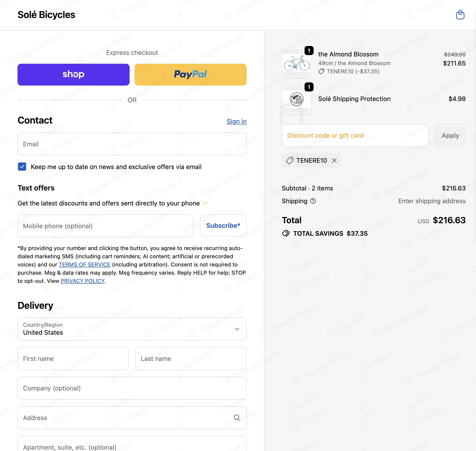Click the 'Subtotal · 2 items' label

tap(307, 188)
